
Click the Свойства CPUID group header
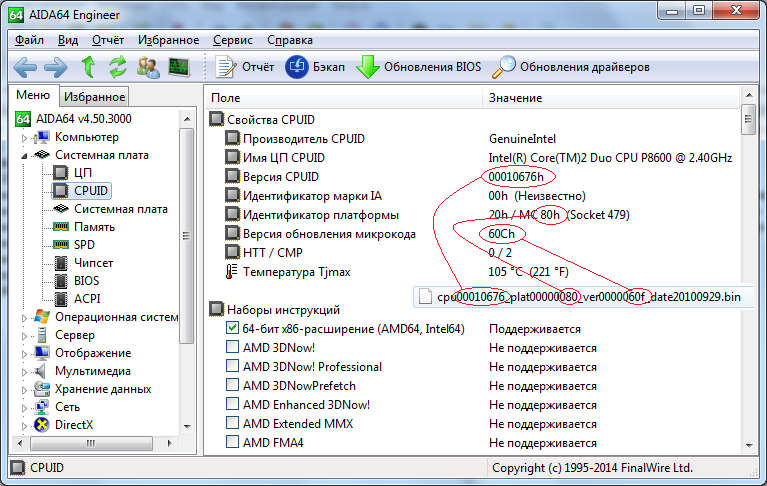pyautogui.click(x=271, y=119)
